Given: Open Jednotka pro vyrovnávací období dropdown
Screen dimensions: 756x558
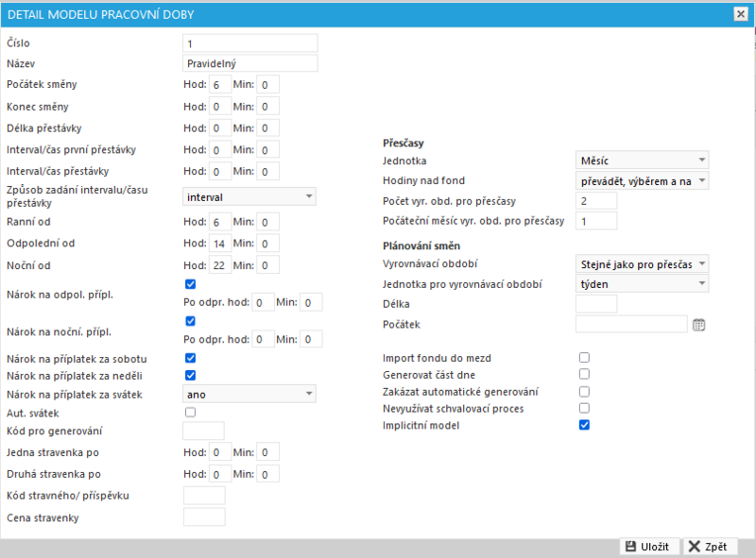Looking at the screenshot, I should coord(642,284).
